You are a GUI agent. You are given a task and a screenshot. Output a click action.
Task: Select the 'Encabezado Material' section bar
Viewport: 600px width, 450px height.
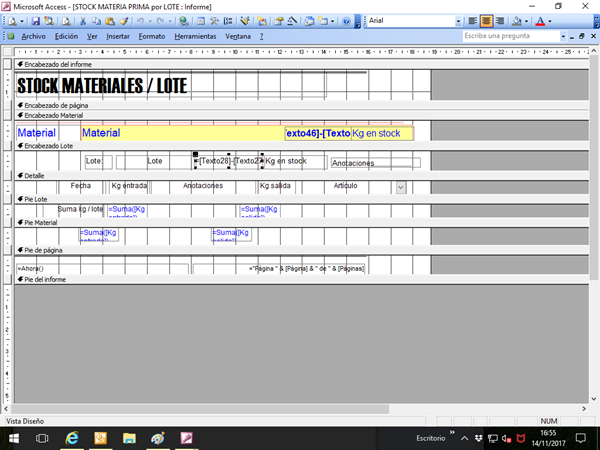click(302, 115)
